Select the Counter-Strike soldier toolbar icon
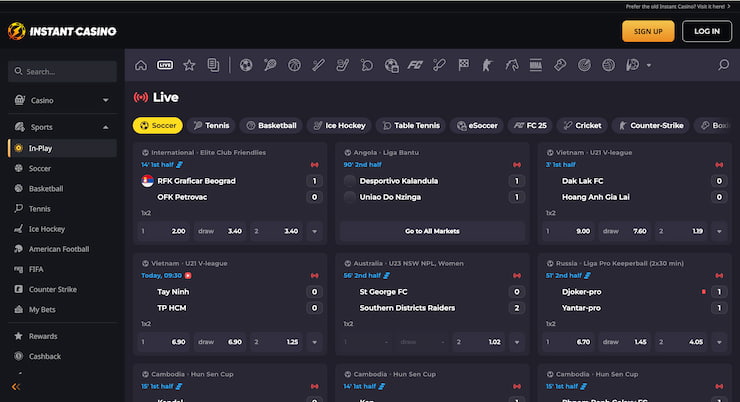The height and width of the screenshot is (402, 740). tap(487, 65)
